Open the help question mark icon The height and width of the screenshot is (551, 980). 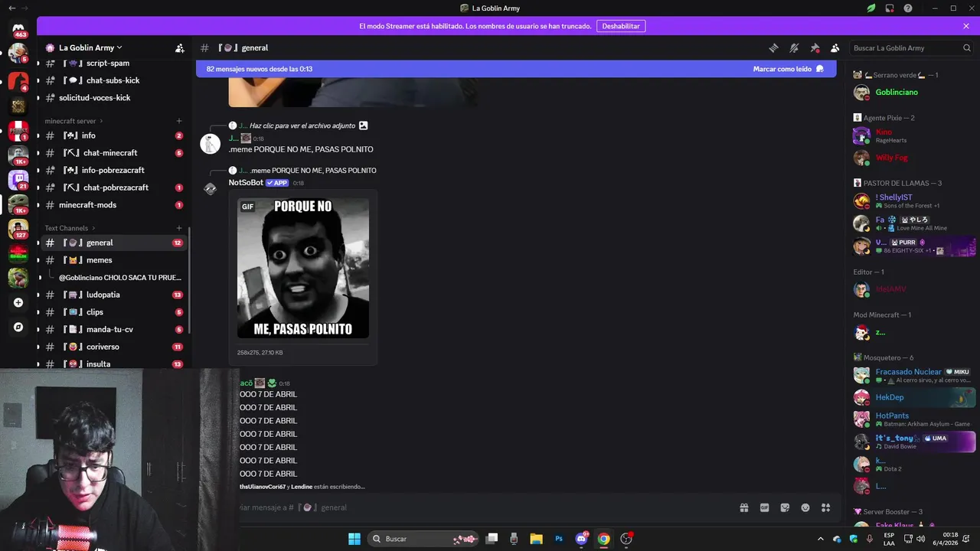[908, 8]
